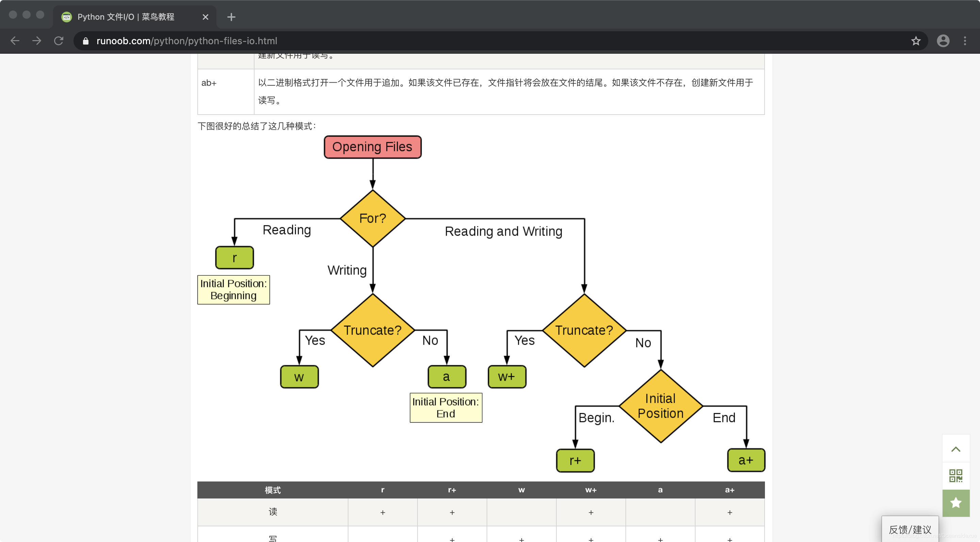
Task: Click the 模式 table header
Action: (x=273, y=490)
